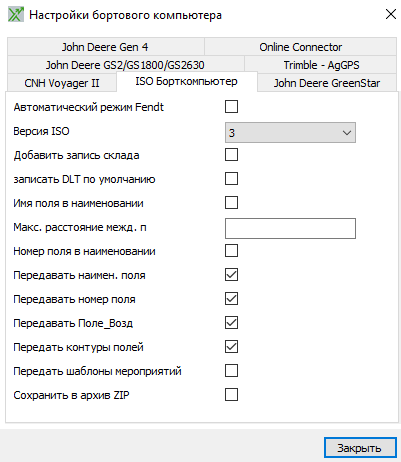This screenshot has height=462, width=401.
Task: Switch to John Deere Gen 4 tab
Action: (x=105, y=47)
